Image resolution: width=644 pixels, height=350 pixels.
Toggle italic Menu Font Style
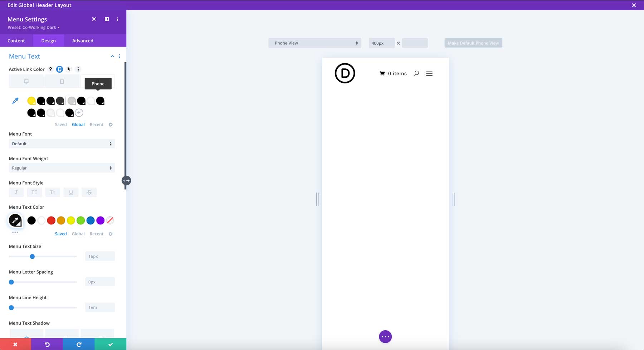[x=16, y=192]
